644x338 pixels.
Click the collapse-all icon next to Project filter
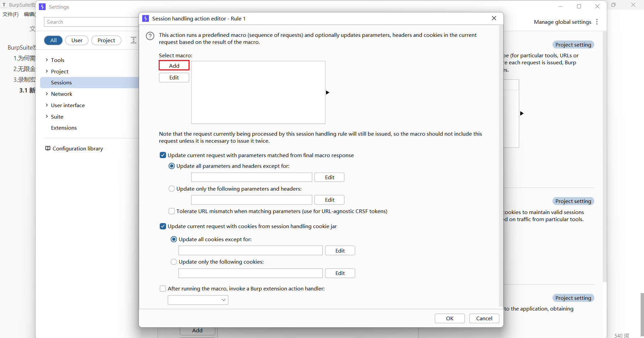(133, 40)
